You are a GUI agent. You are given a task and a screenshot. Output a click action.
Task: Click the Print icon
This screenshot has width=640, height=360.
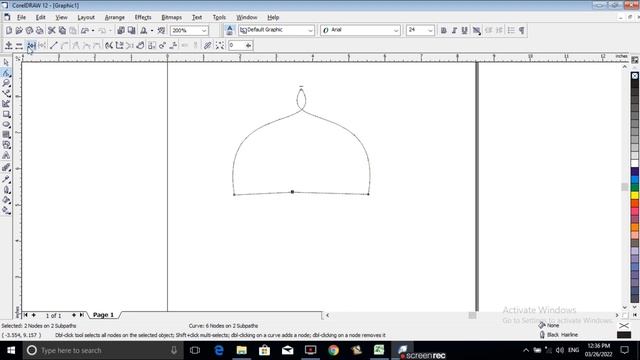click(40, 30)
